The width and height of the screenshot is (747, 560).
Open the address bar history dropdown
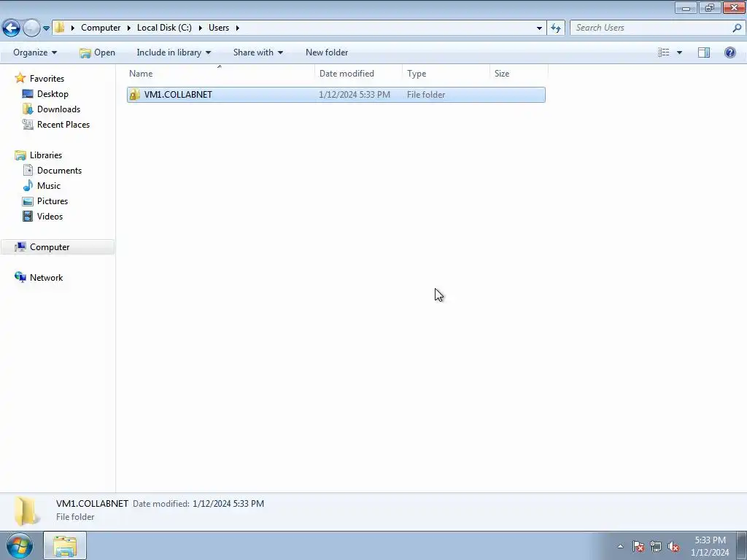[539, 28]
